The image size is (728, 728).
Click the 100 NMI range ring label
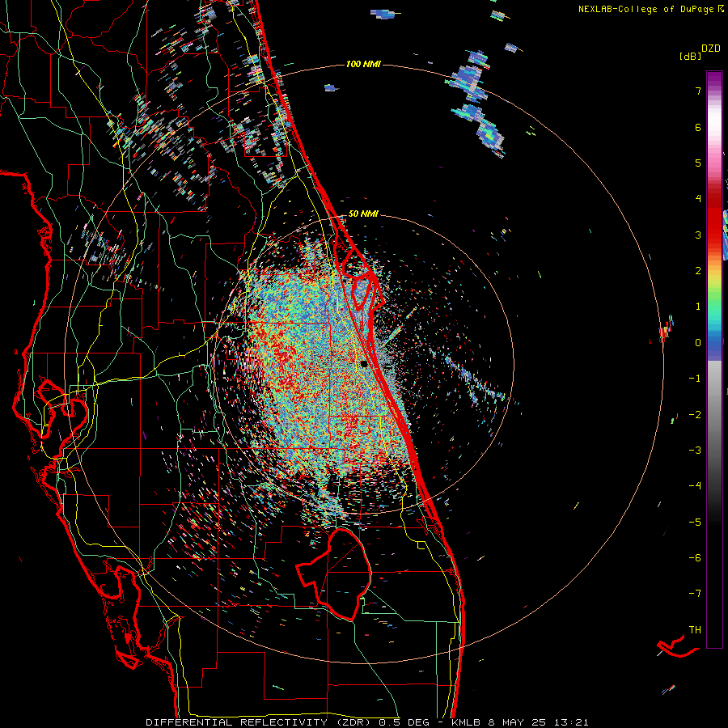pos(363,64)
